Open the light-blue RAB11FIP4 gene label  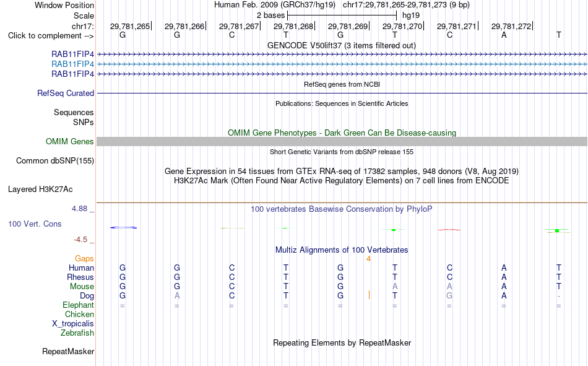pos(73,64)
